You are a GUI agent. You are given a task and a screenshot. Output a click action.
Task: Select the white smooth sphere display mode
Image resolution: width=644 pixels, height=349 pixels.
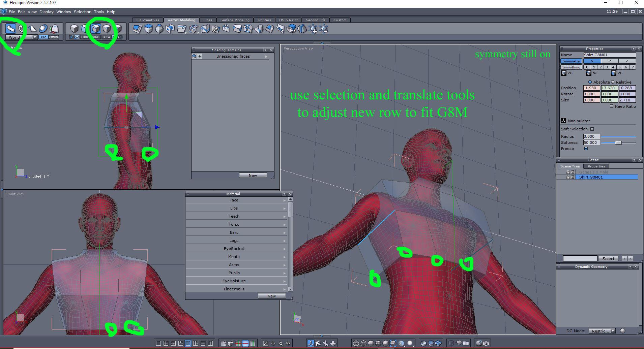coord(410,343)
